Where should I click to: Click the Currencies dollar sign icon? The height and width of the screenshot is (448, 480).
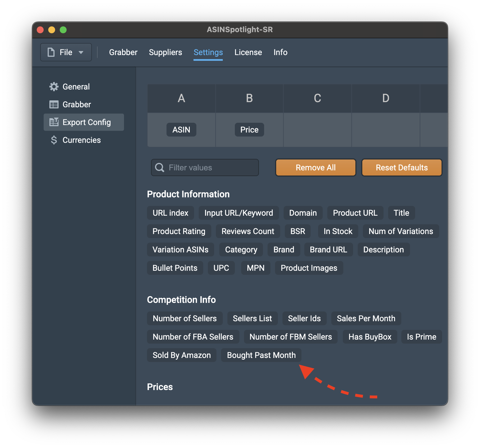click(54, 140)
